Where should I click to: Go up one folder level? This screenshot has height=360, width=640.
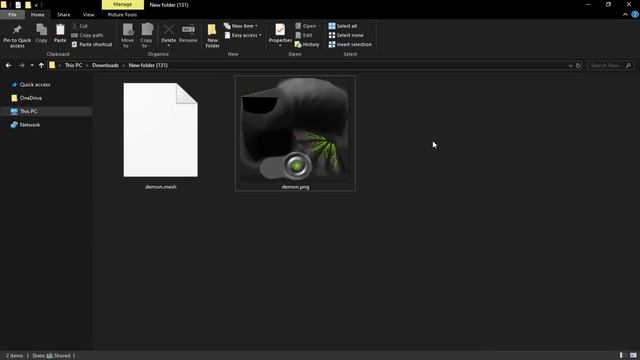(41, 65)
